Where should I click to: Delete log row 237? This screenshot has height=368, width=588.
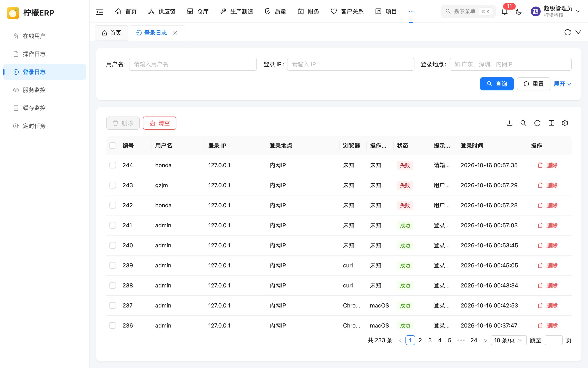(x=547, y=305)
